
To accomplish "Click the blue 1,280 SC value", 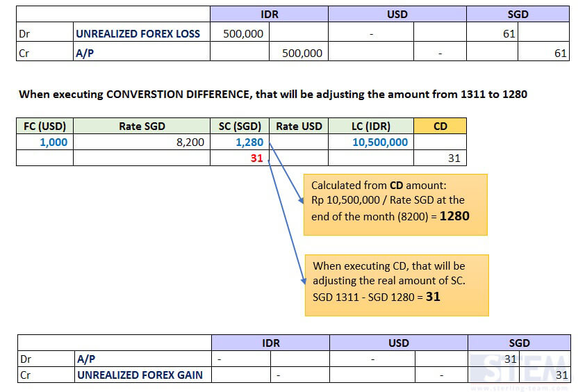I will coord(249,142).
